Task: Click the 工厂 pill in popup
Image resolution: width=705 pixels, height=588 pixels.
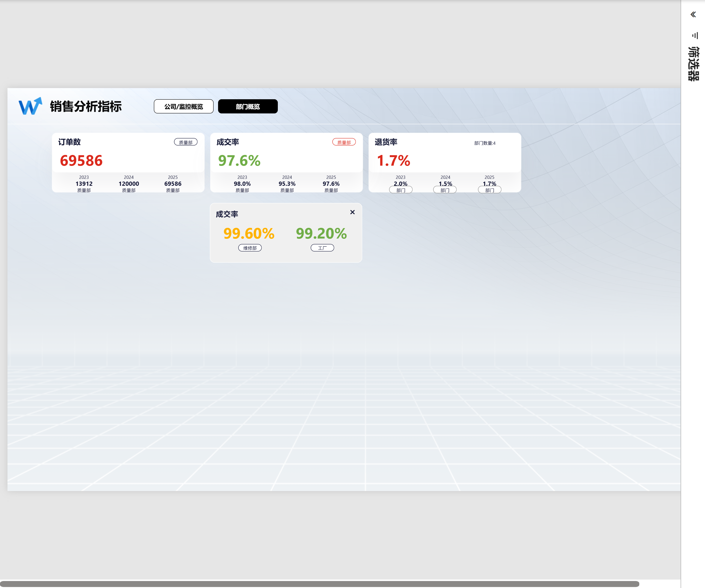Action: coord(322,248)
